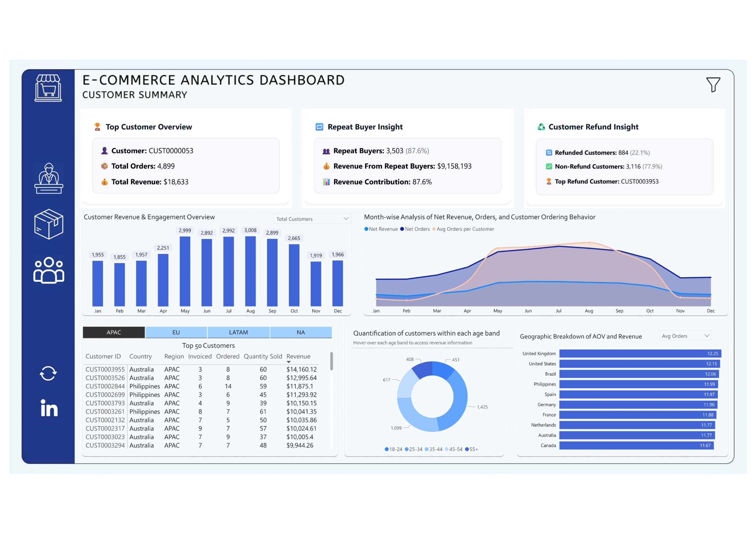This screenshot has width=756, height=534.
Task: Click the refresh arrows icon
Action: coord(48,374)
